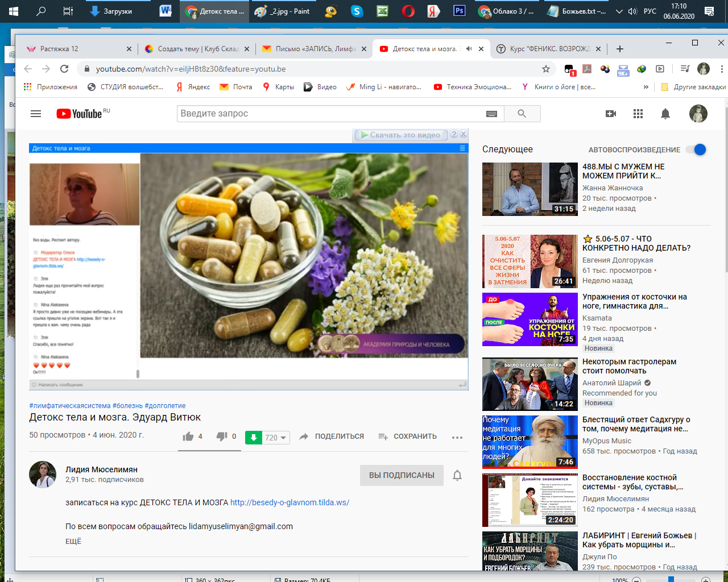Expand the description with ЕЩЁ

click(73, 541)
